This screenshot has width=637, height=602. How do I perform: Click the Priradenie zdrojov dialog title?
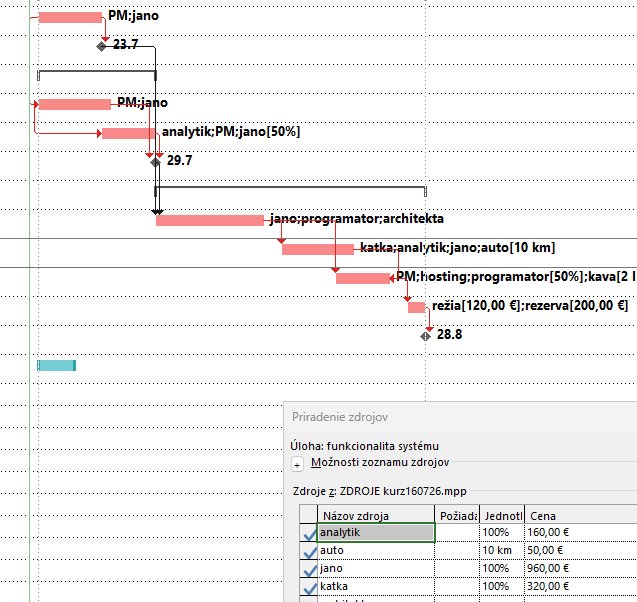[340, 417]
